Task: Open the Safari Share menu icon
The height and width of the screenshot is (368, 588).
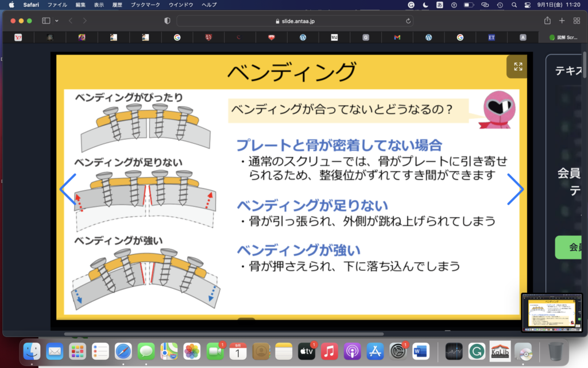Action: click(x=547, y=21)
